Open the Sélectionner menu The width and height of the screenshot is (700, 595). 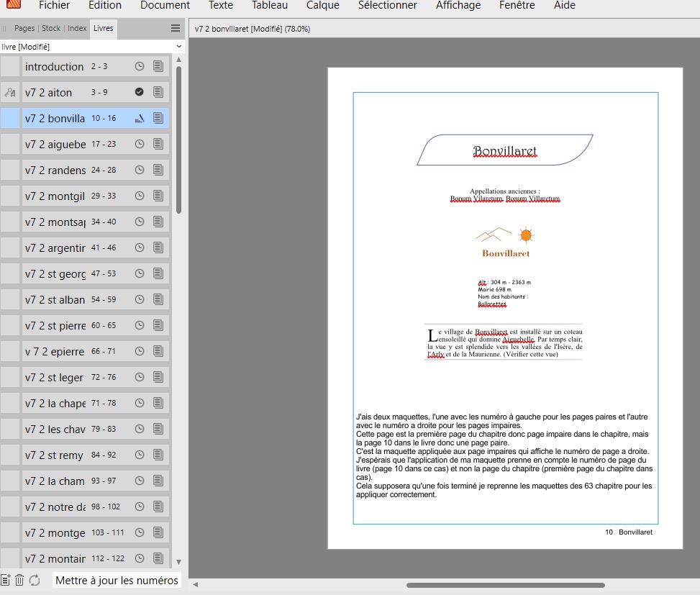point(388,5)
